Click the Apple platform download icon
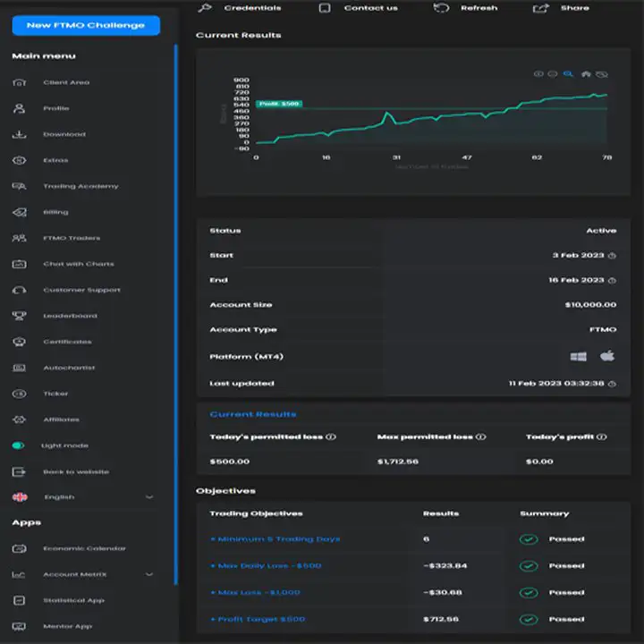644x644 pixels. click(x=607, y=356)
